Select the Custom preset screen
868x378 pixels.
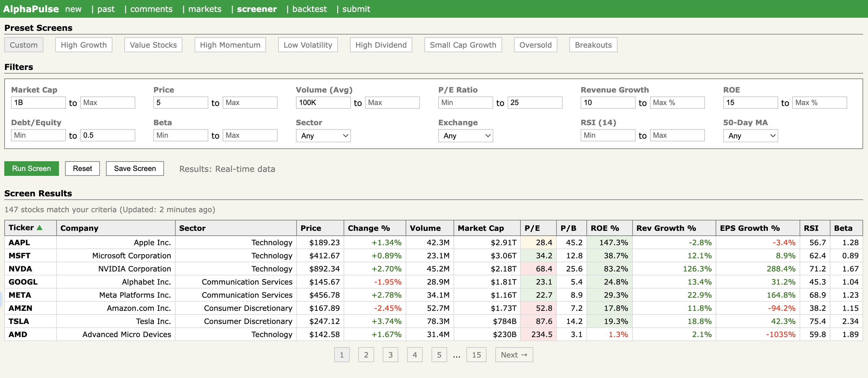point(24,45)
